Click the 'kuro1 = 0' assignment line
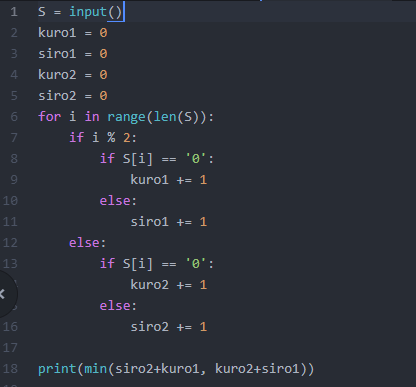Screen dimensions: 416x387 tap(73, 33)
